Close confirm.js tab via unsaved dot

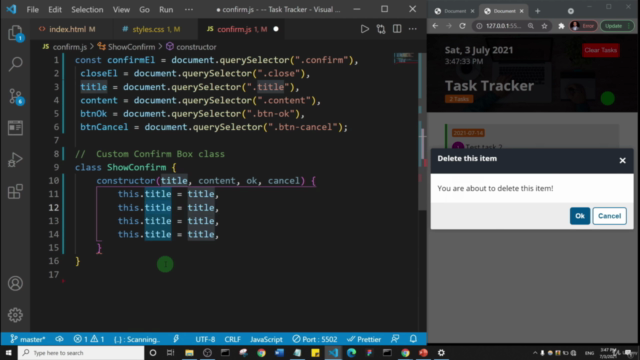pyautogui.click(x=276, y=29)
